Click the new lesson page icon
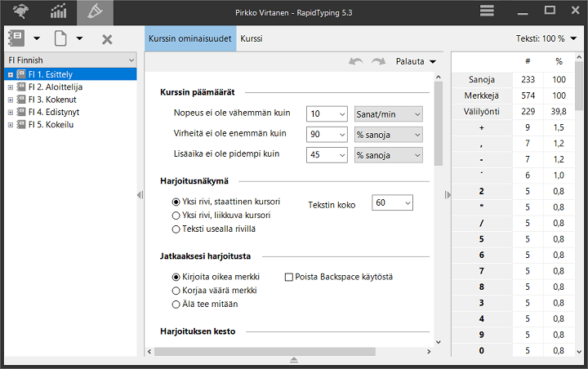Image resolution: width=588 pixels, height=369 pixels. click(60, 38)
